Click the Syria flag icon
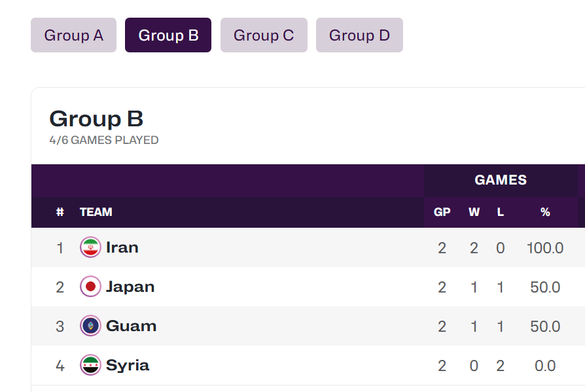This screenshot has height=392, width=585. pos(90,365)
